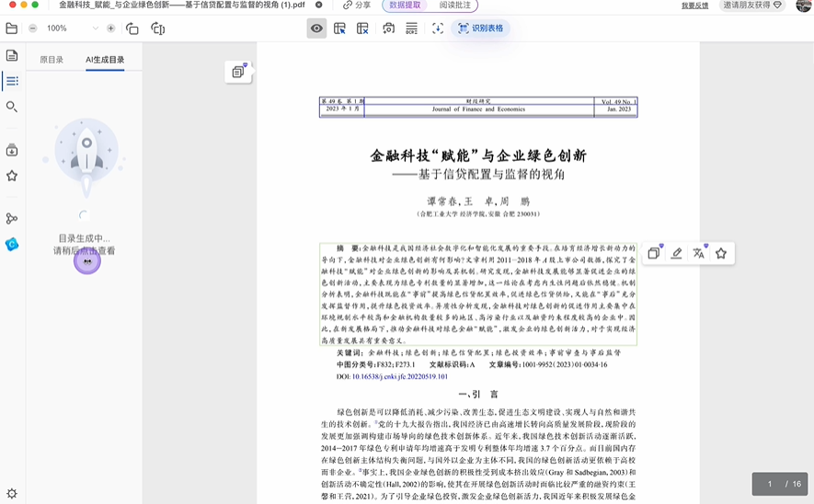Favorite the abstract with star icon
This screenshot has width=814, height=504.
721,253
